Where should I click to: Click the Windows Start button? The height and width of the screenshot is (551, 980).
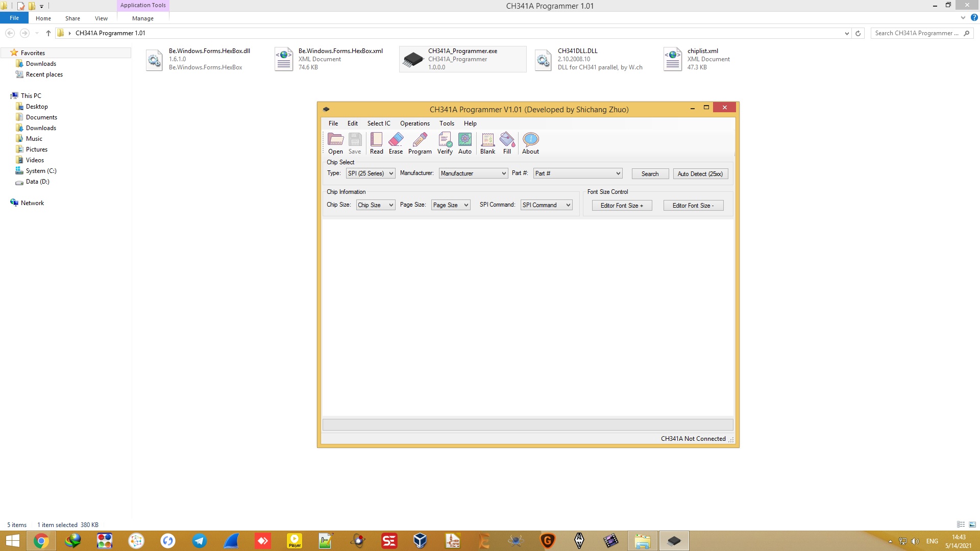tap(12, 541)
